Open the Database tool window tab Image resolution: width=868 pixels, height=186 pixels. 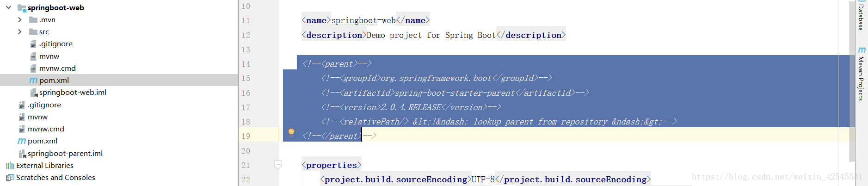861,17
